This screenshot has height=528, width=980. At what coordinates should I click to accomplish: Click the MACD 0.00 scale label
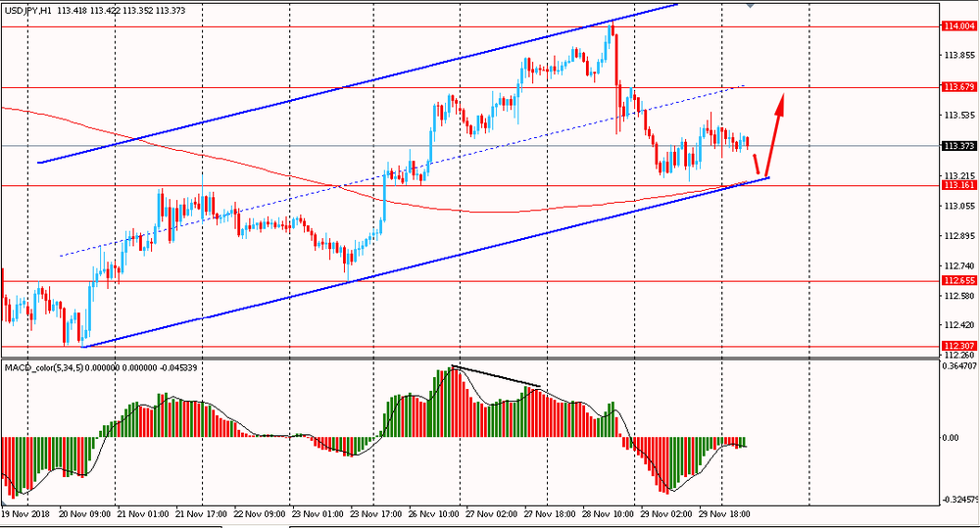point(950,438)
